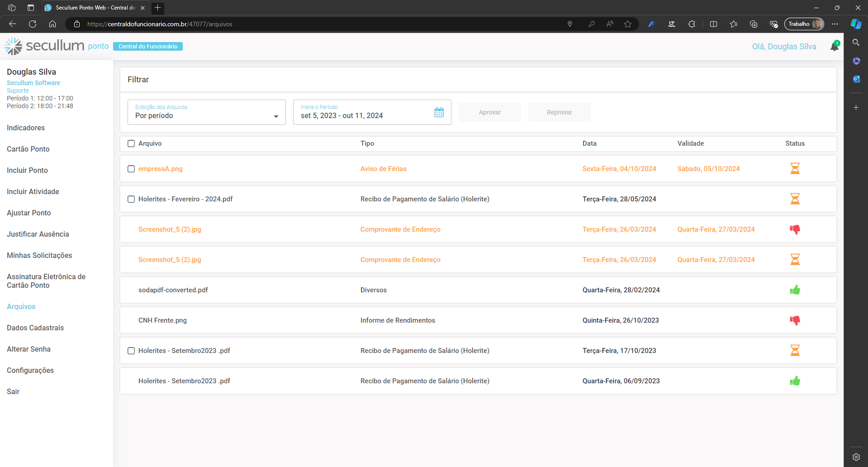868x467 pixels.
Task: Click Aviso de Férias type cell
Action: [384, 169]
